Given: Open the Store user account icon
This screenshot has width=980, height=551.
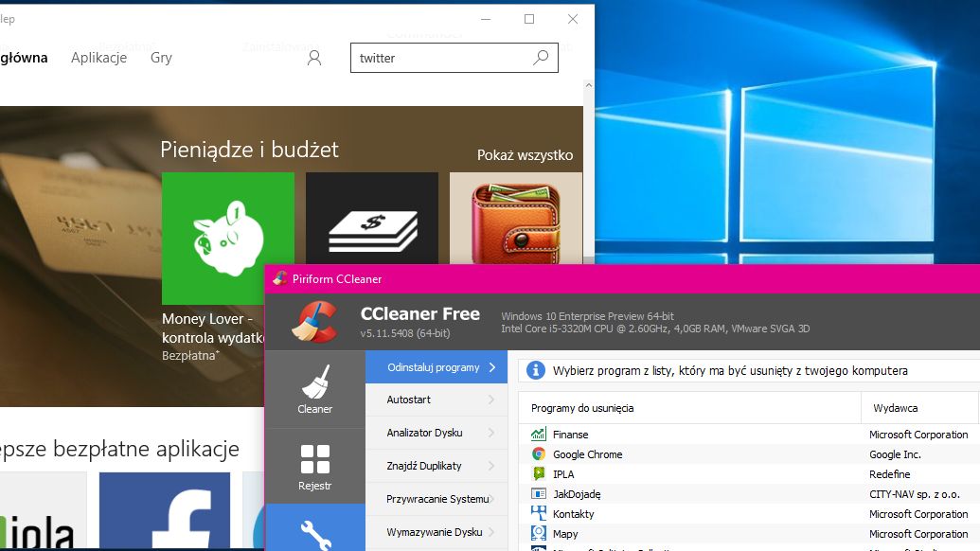Looking at the screenshot, I should coord(314,58).
